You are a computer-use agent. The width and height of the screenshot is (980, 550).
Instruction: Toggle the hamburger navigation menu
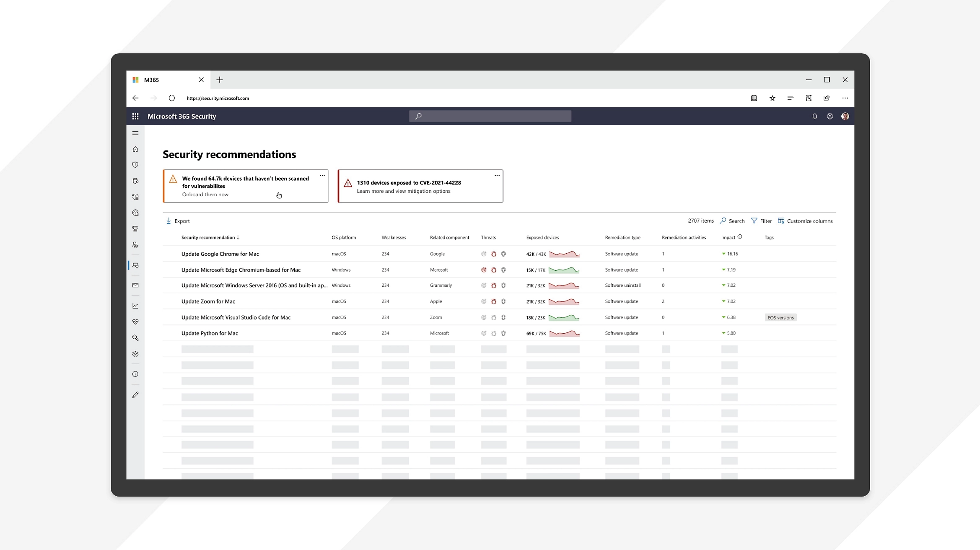[x=135, y=133]
